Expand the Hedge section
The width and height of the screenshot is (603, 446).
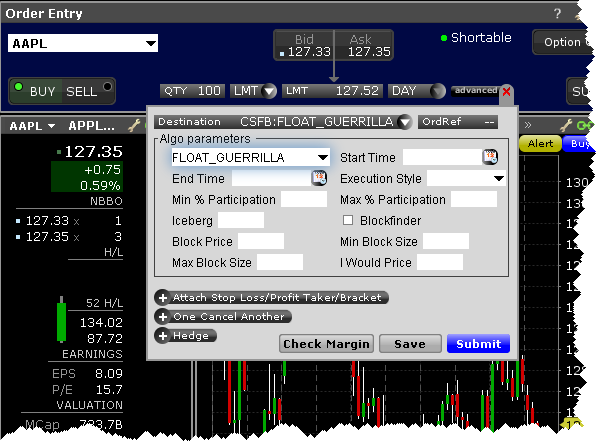coord(186,336)
